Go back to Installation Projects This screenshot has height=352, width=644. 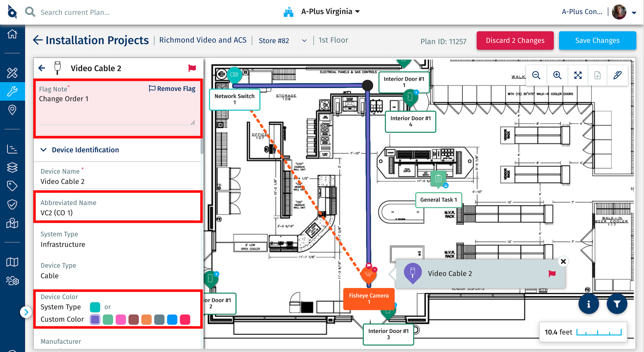click(38, 40)
